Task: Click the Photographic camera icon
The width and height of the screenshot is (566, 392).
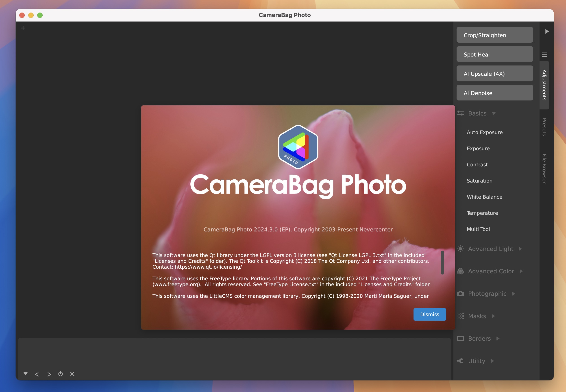Action: 460,294
